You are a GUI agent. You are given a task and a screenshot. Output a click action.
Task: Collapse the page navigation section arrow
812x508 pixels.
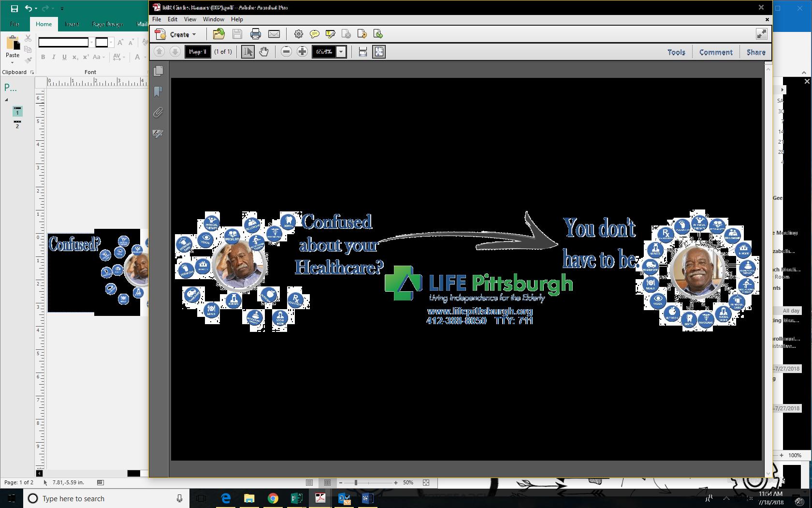[x=6, y=100]
